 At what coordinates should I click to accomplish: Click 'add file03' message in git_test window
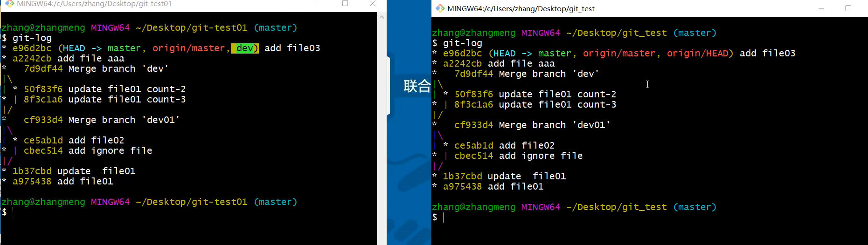click(x=768, y=53)
